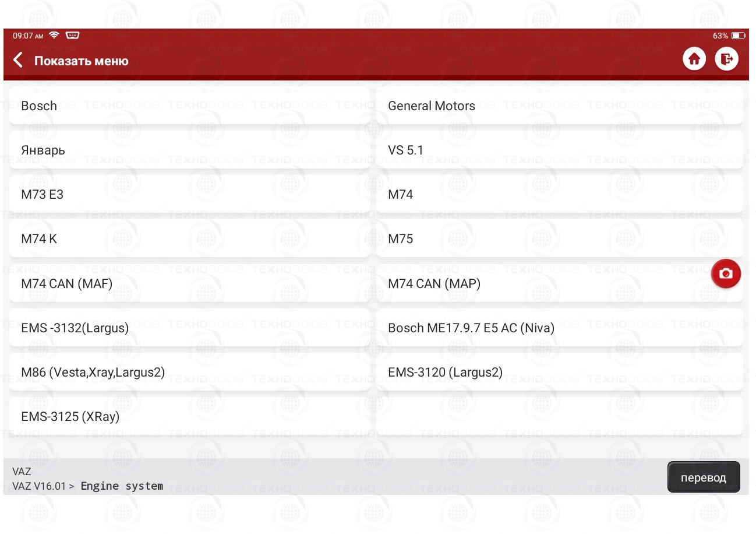
Task: Choose M74 CAN (MAF) option
Action: coord(189,284)
